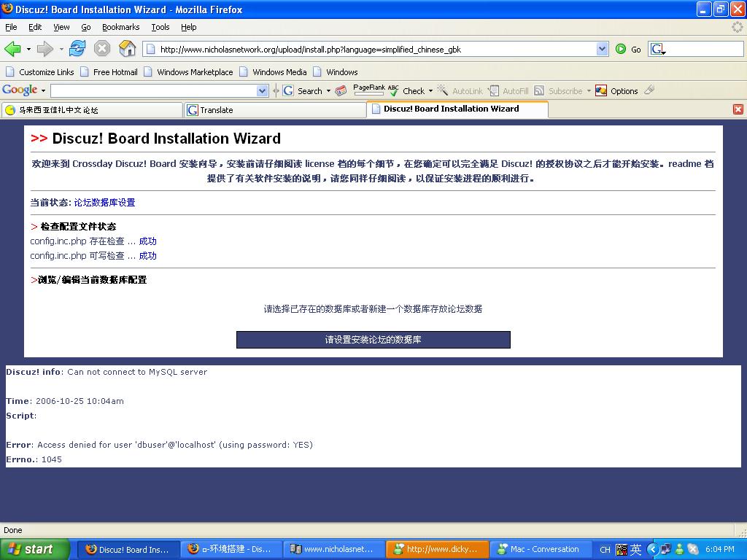The width and height of the screenshot is (747, 560).
Task: Open the Google logo dropdown arrow
Action: 43,90
